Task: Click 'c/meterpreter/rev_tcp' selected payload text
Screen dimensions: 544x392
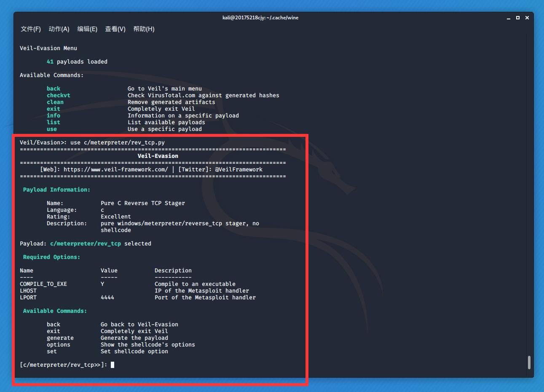Action: tap(86, 243)
